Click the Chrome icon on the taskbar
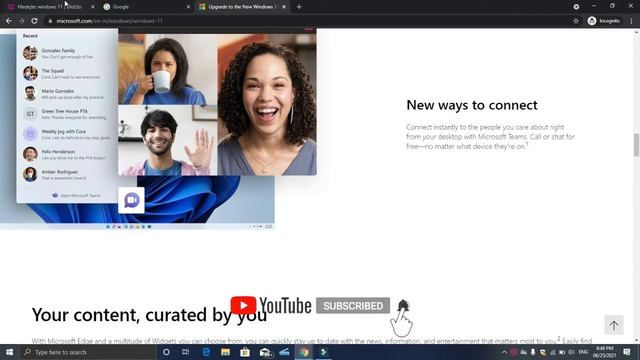Screen dimensions: 640x360 304,352
